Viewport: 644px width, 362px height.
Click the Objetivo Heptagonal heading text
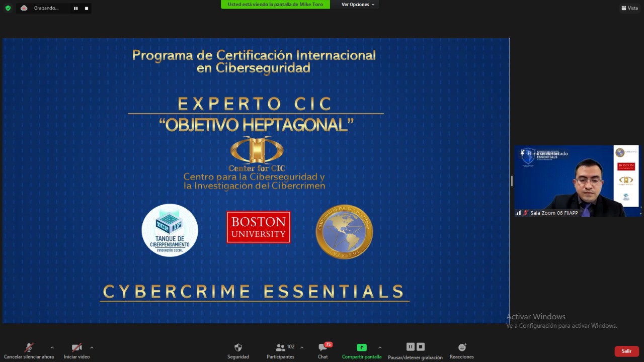(x=256, y=125)
